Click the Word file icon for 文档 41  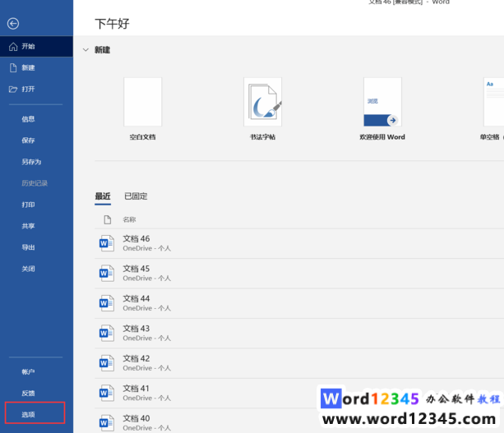click(x=106, y=393)
